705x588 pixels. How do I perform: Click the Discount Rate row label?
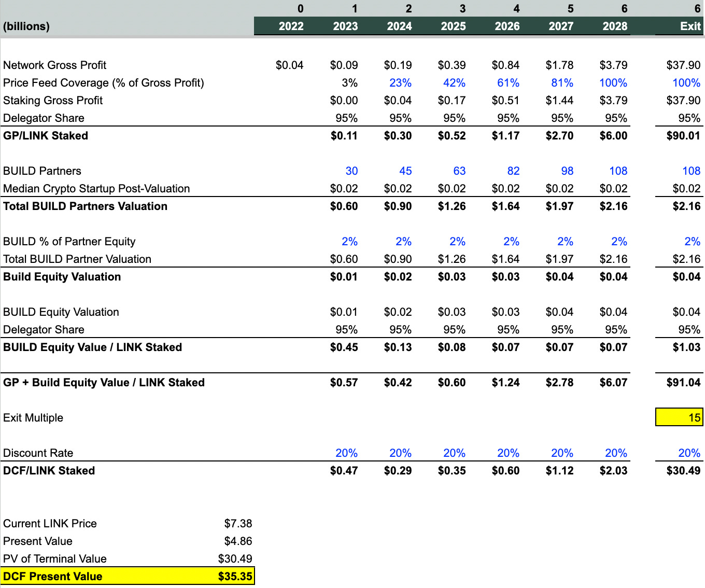[x=38, y=453]
